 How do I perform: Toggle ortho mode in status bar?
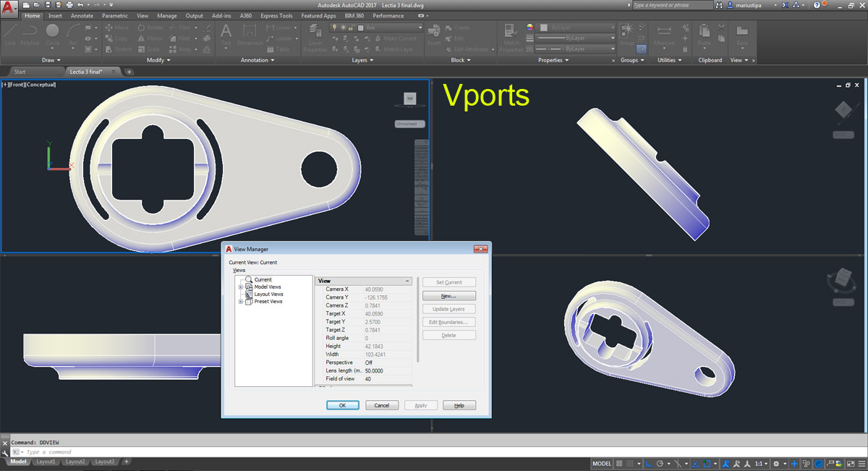coord(649,464)
